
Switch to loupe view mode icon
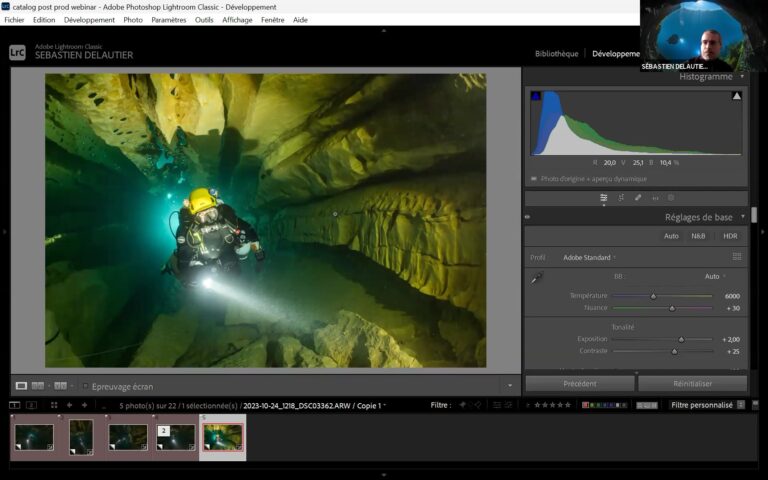pos(21,386)
